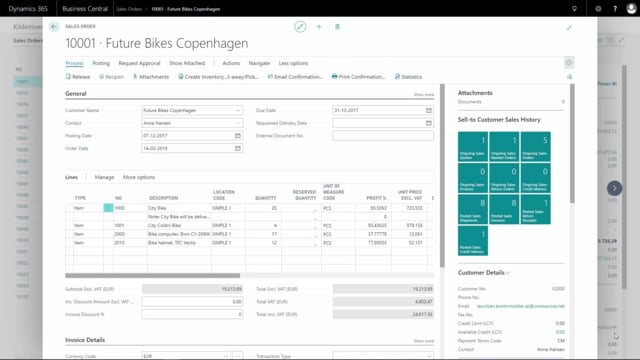Viewport: 640px width, 360px height.
Task: Open settings gear in the top bar
Action: pyautogui.click(x=598, y=9)
